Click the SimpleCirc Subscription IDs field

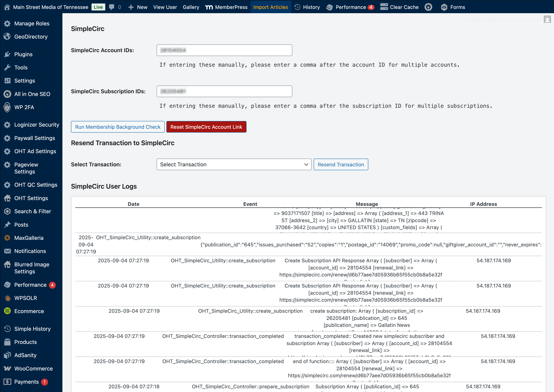(x=224, y=91)
